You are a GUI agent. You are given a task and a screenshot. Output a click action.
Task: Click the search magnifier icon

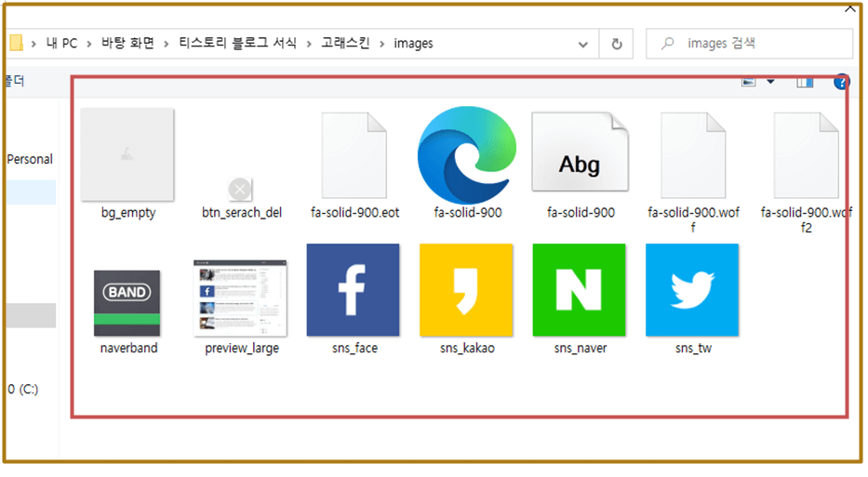tap(668, 43)
